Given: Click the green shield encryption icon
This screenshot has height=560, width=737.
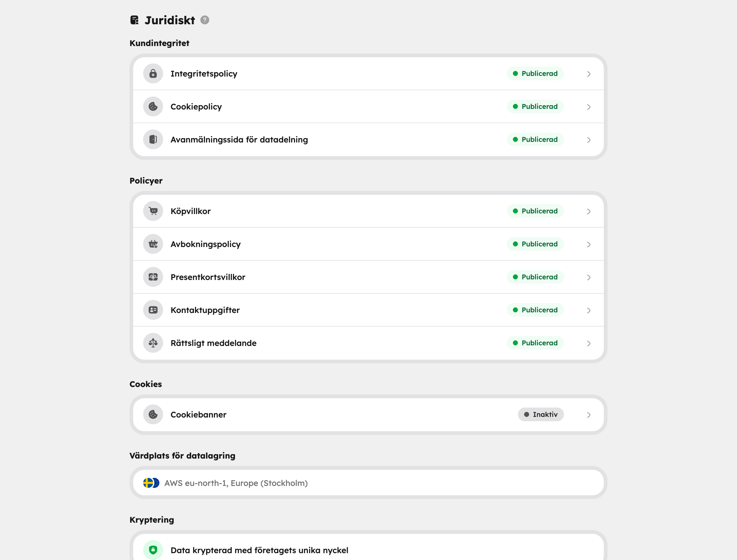Looking at the screenshot, I should [x=153, y=550].
